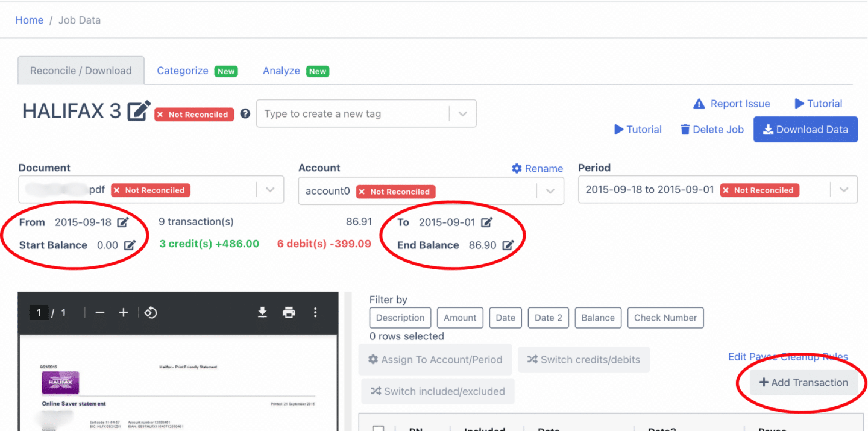Click Switch included/excluded button
The image size is (868, 431).
[438, 391]
